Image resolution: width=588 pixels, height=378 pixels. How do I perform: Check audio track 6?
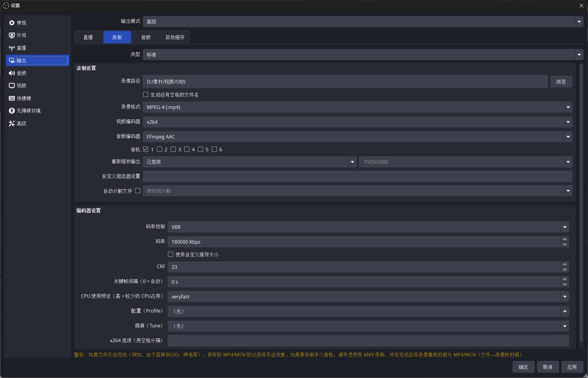214,149
